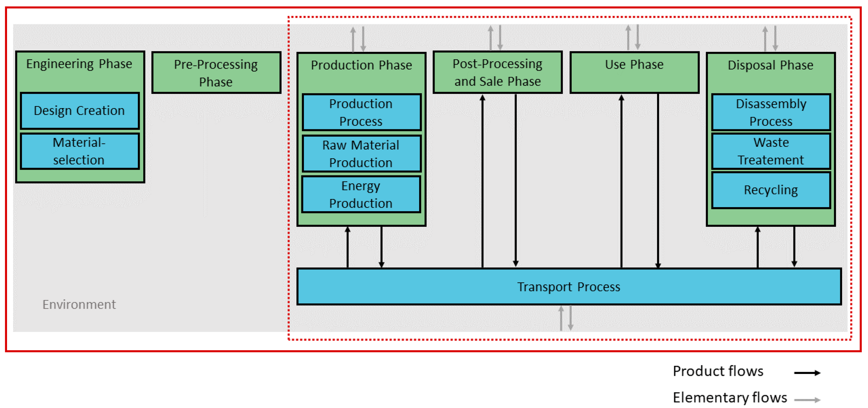The height and width of the screenshot is (408, 868).
Task: Click gray arrows above Use Phase
Action: tap(633, 37)
